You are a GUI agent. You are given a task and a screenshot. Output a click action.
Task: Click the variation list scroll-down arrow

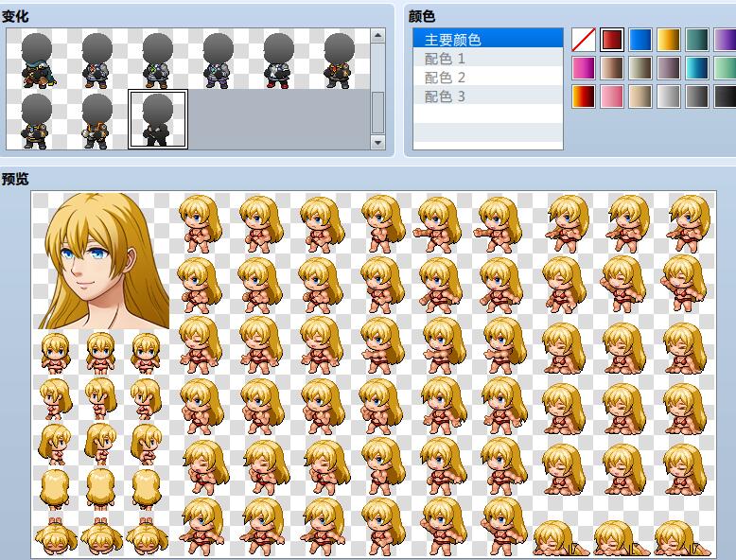click(377, 142)
